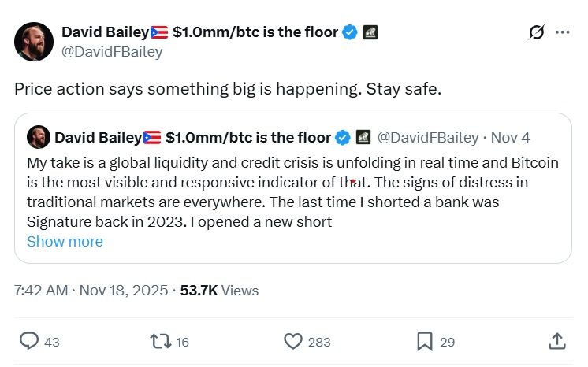Open the quoted tweet's small avatar
The image size is (588, 367).
tap(37, 137)
